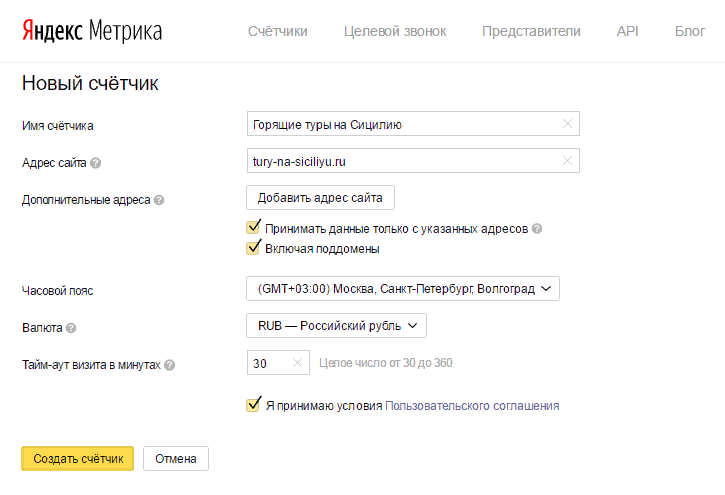This screenshot has width=725, height=495.
Task: Clear the Адрес сайта field with X
Action: coord(567,161)
